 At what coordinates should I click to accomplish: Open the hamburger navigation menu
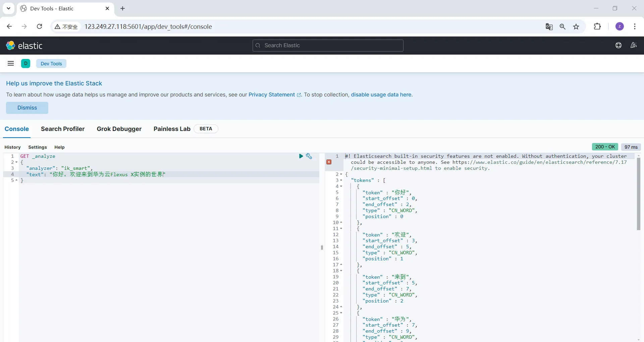11,63
